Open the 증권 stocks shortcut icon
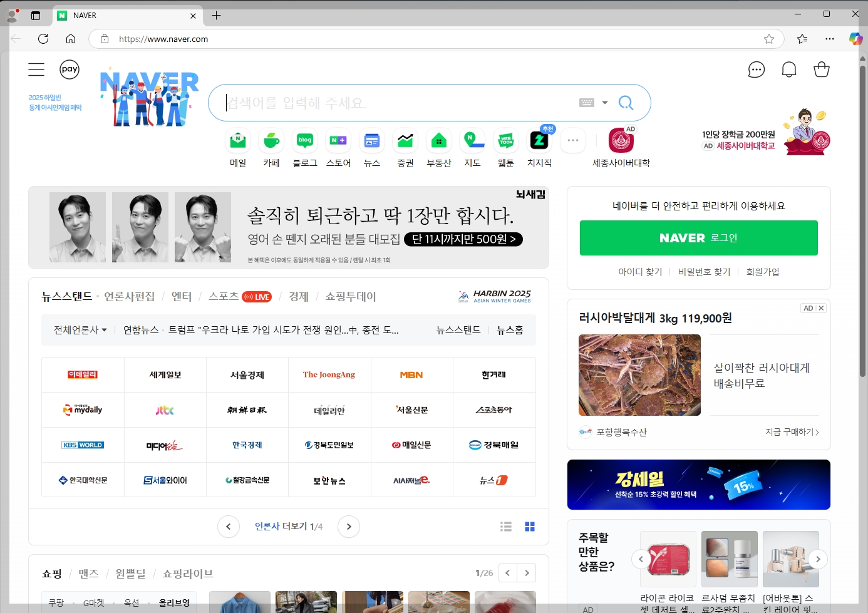Image resolution: width=868 pixels, height=613 pixels. pos(405,141)
